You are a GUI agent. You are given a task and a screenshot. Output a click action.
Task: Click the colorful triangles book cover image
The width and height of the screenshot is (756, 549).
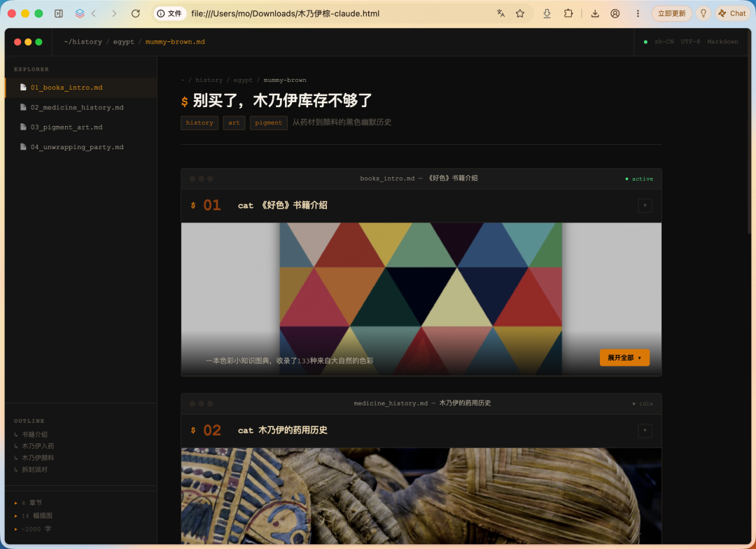coord(421,298)
